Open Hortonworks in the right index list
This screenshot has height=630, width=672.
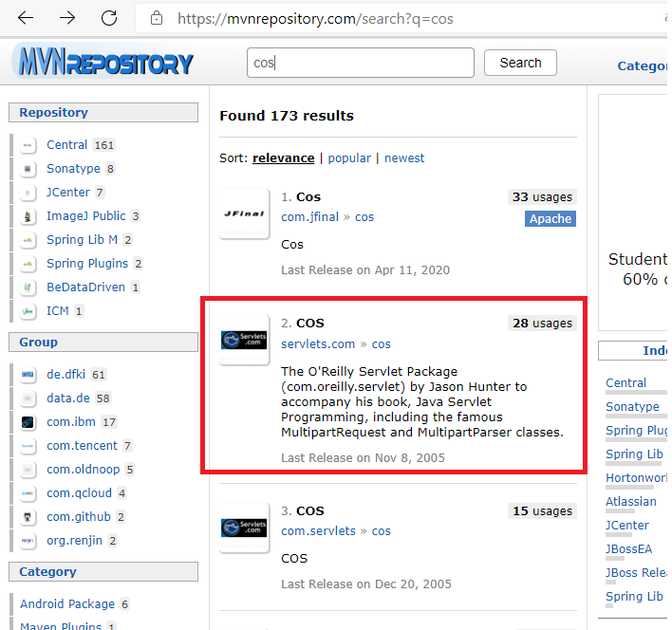636,478
